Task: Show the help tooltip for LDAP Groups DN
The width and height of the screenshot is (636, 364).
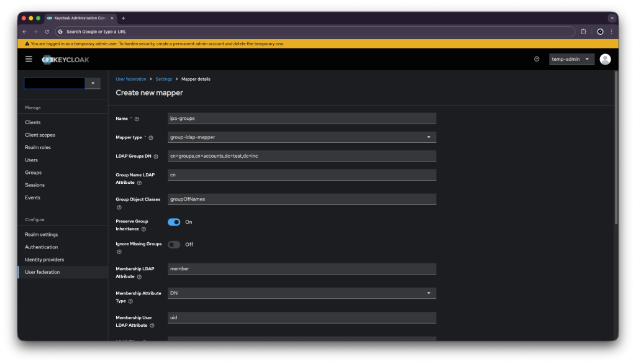Action: point(156,157)
